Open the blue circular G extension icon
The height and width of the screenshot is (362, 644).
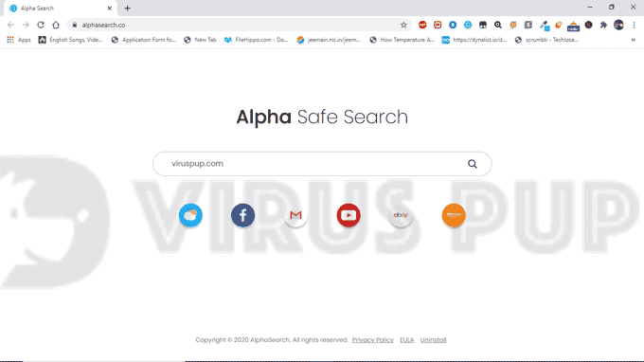(468, 25)
